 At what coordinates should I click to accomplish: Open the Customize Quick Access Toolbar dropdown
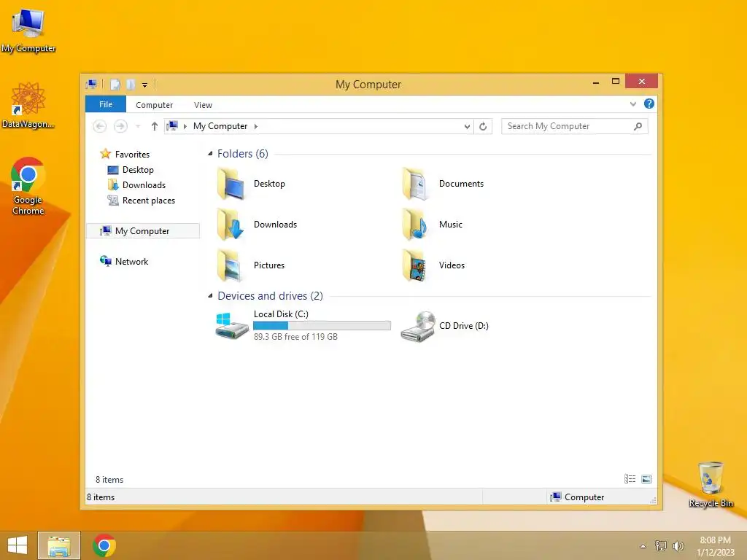[145, 85]
